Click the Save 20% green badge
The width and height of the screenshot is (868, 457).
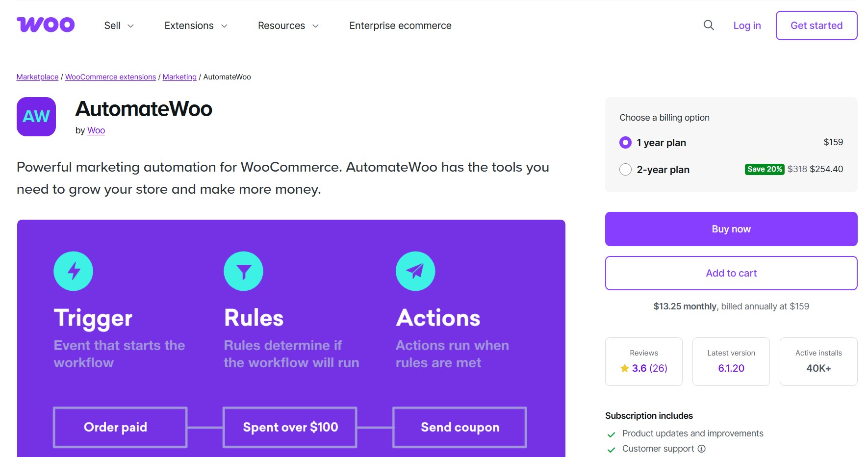(x=764, y=169)
